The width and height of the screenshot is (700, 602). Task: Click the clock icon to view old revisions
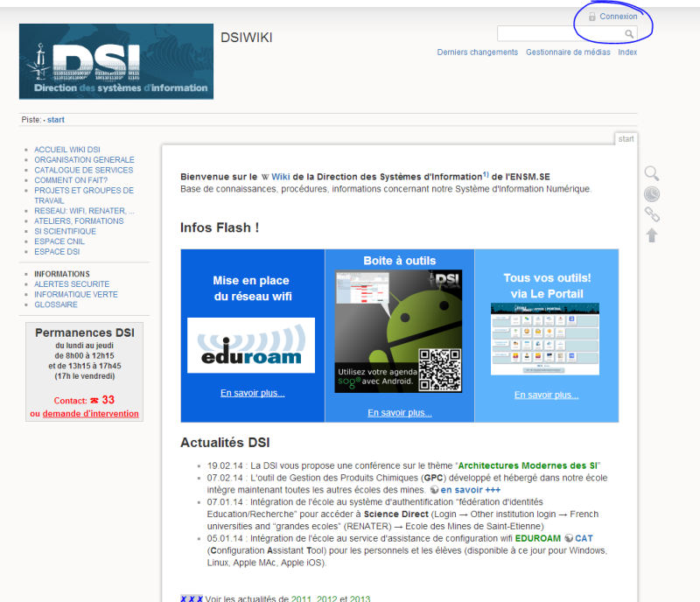[x=652, y=193]
